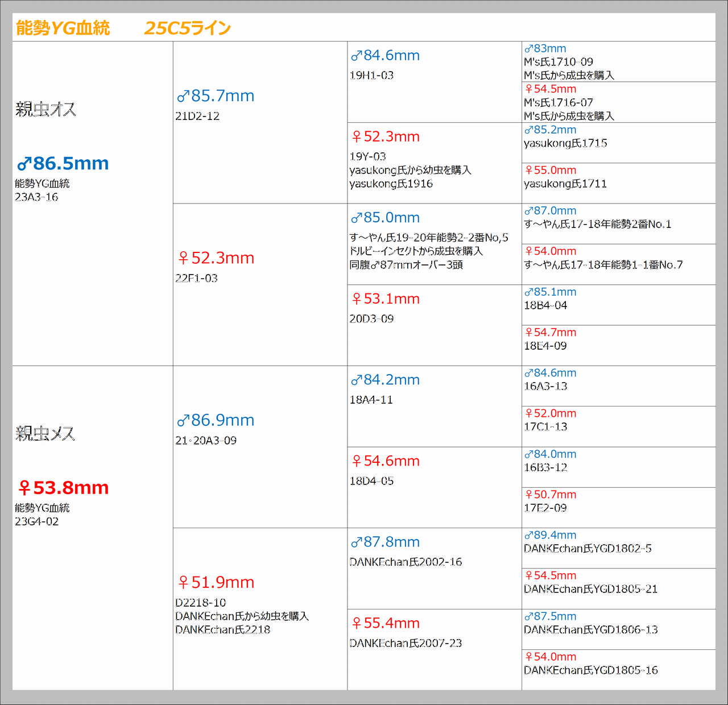Select the yasukong氏1715 entry
Screen dimensions: 728x705
tap(565, 143)
